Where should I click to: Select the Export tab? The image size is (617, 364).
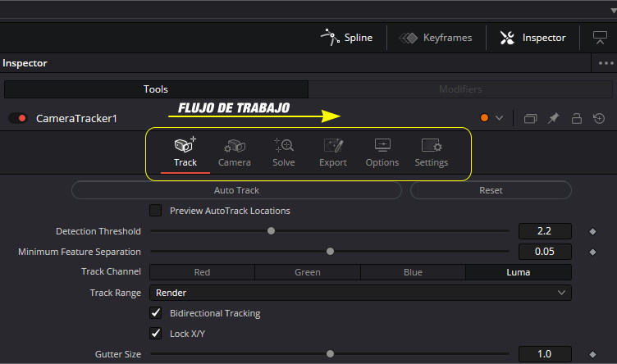[x=333, y=152]
